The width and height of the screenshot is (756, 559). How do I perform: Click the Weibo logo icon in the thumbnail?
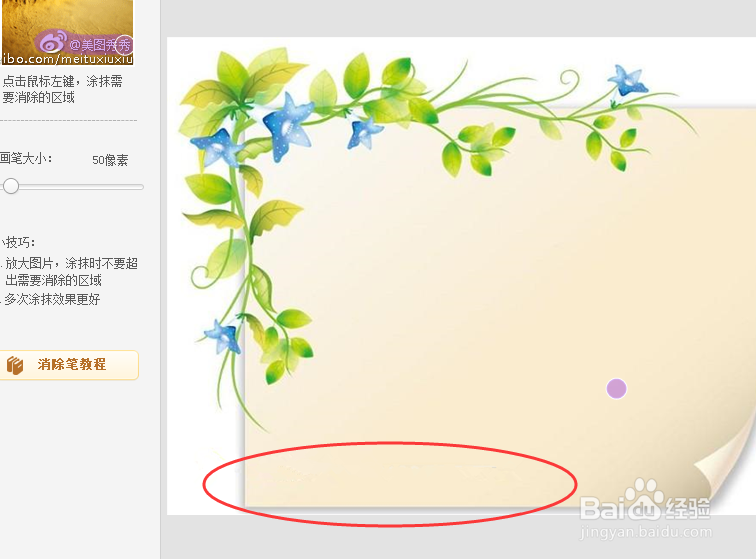click(x=53, y=41)
